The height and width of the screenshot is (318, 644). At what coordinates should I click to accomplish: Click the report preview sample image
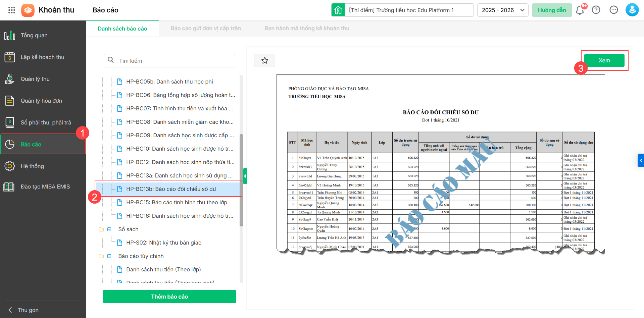tap(441, 164)
